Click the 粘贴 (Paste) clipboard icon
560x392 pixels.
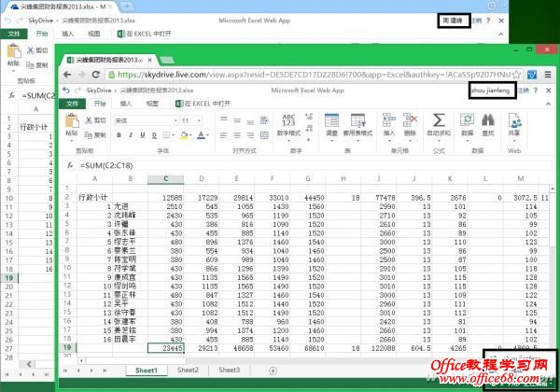click(x=71, y=122)
